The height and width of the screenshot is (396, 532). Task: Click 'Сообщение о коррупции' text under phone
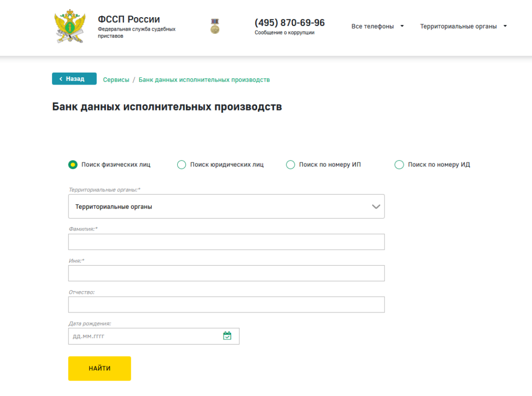pos(285,33)
